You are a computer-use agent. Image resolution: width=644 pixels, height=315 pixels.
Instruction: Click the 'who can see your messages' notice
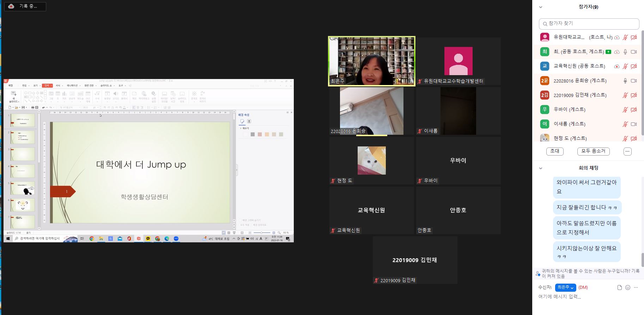click(x=589, y=273)
